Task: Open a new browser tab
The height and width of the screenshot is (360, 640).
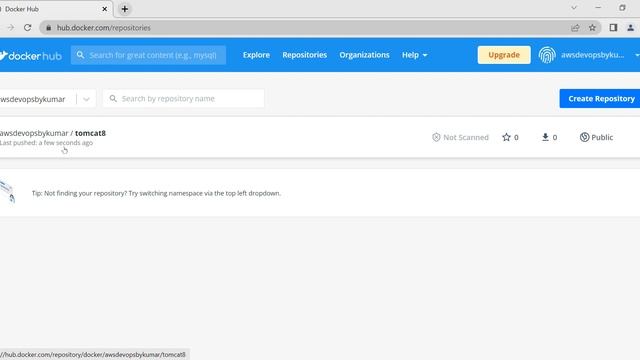Action: (x=124, y=9)
